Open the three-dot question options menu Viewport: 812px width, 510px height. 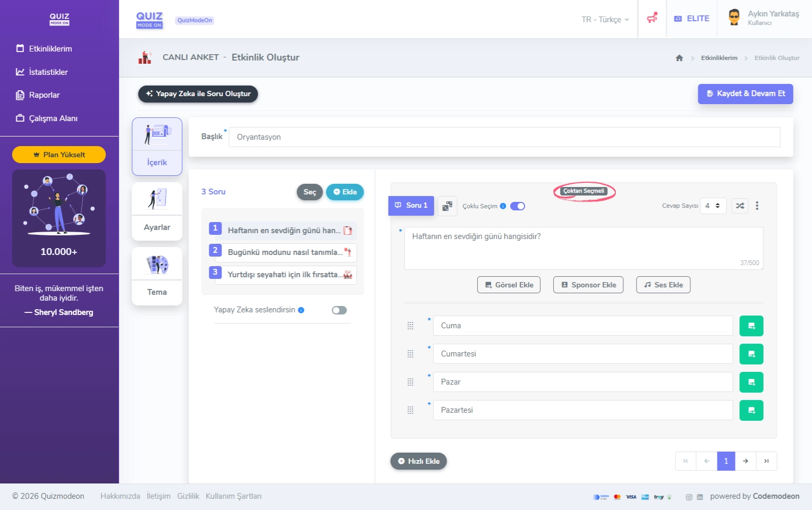point(757,206)
